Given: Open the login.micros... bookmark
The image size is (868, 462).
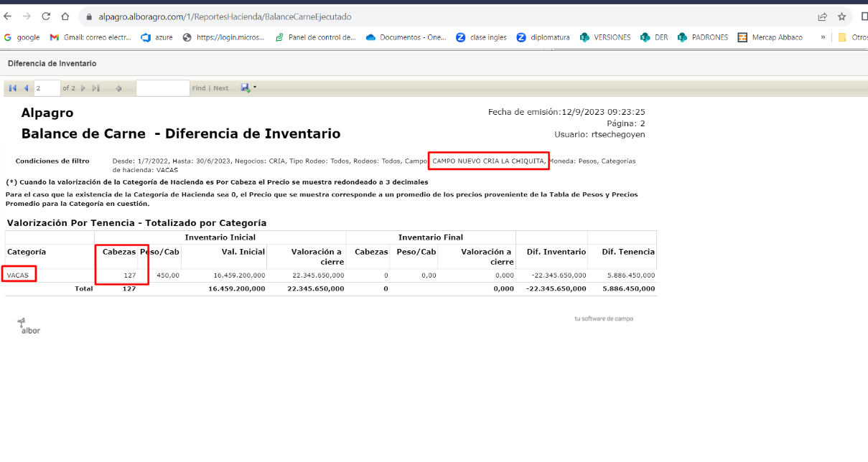Looking at the screenshot, I should 223,37.
